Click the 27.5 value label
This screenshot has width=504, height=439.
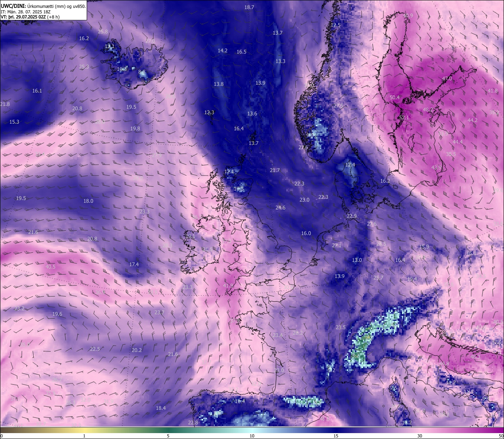[338, 106]
